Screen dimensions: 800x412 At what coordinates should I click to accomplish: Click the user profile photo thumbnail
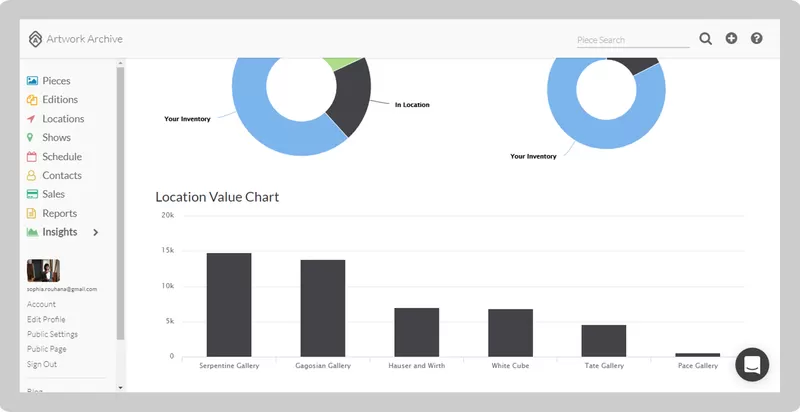(x=43, y=270)
